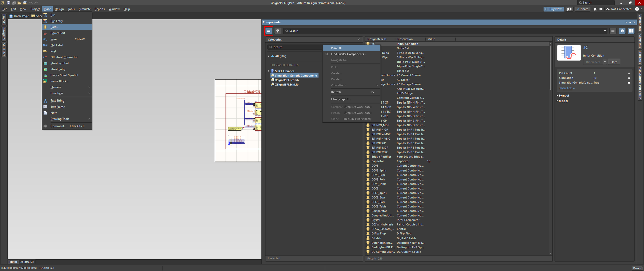Select the Power Port ground icon
The image size is (644, 271).
[x=45, y=33]
